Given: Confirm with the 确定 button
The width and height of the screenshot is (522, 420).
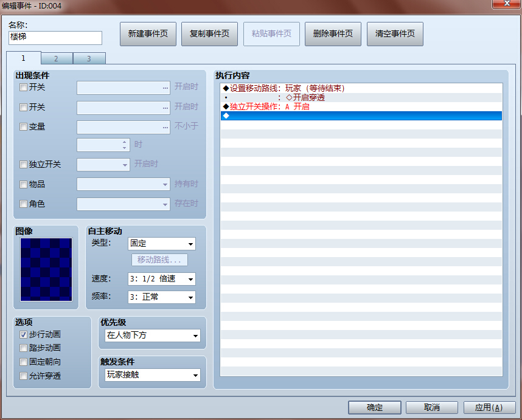Looking at the screenshot, I should (x=375, y=407).
